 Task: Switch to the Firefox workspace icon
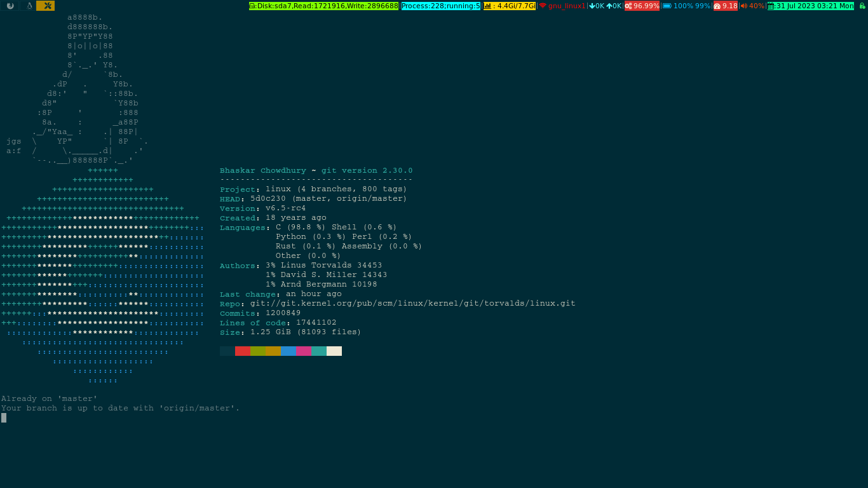10,6
